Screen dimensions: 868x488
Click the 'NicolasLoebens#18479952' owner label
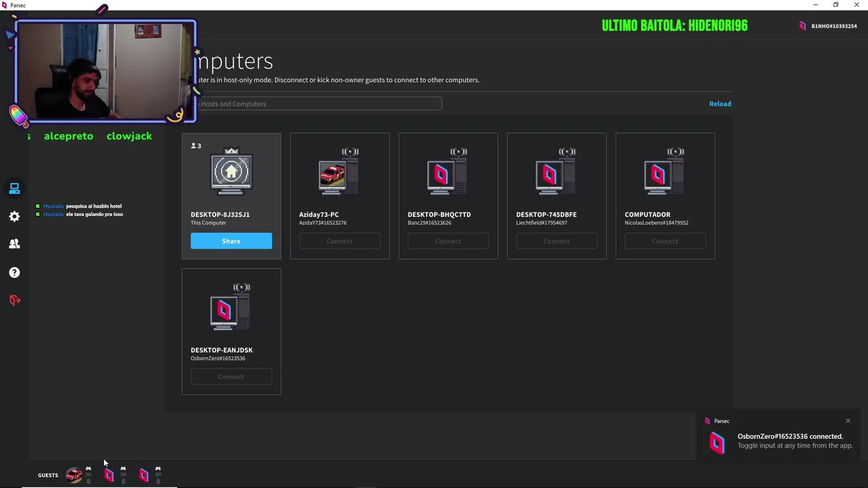click(x=656, y=223)
